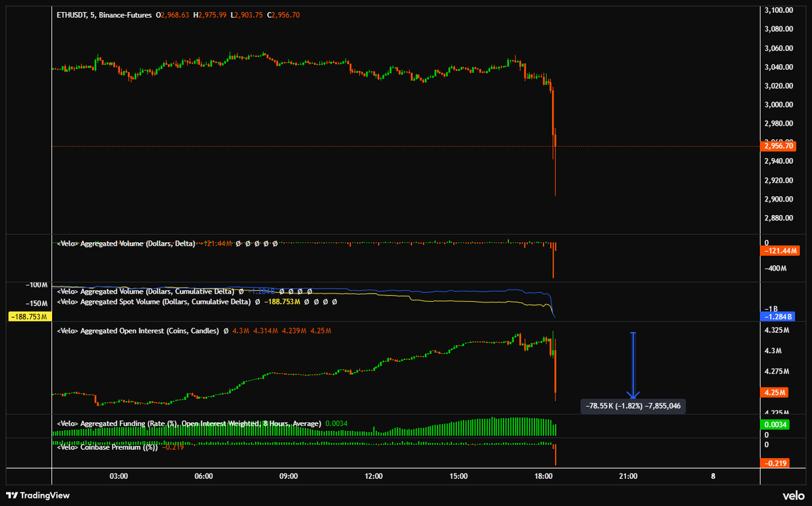Viewport: 812px width, 506px height.
Task: Click the blue -1.284B axis label
Action: coord(777,317)
